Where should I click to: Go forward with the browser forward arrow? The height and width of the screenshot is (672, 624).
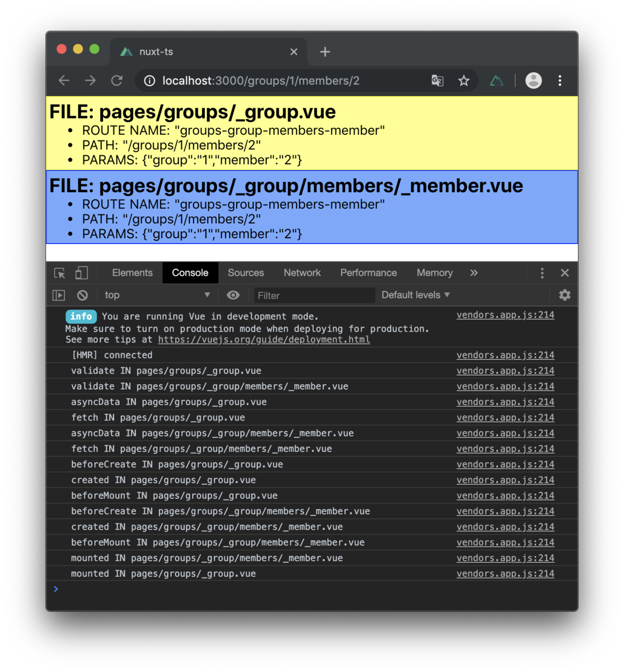(90, 81)
